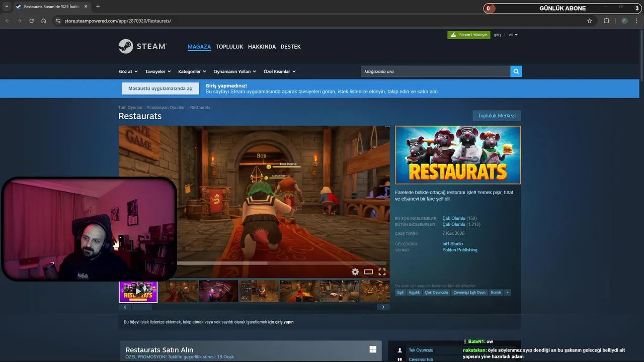Image resolution: width=644 pixels, height=362 pixels.
Task: Open Chrome three-dot menu
Action: (x=637, y=21)
